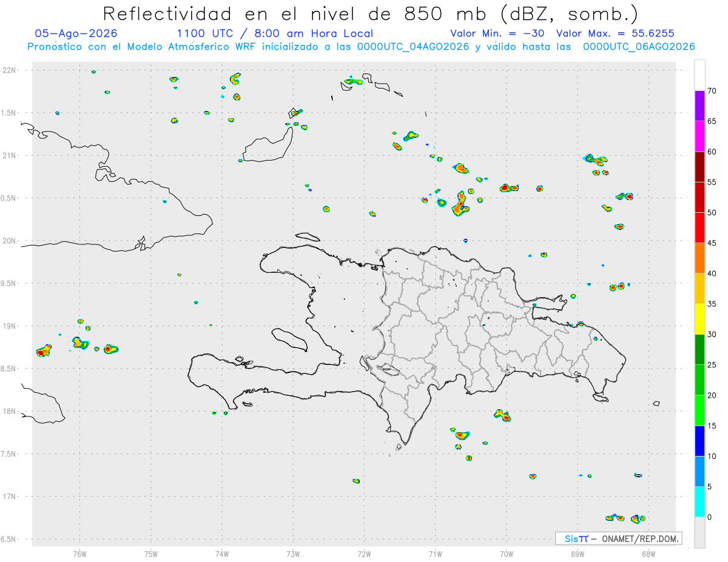Click the '74W' longitude label
Image resolution: width=728 pixels, height=562 pixels.
221,554
